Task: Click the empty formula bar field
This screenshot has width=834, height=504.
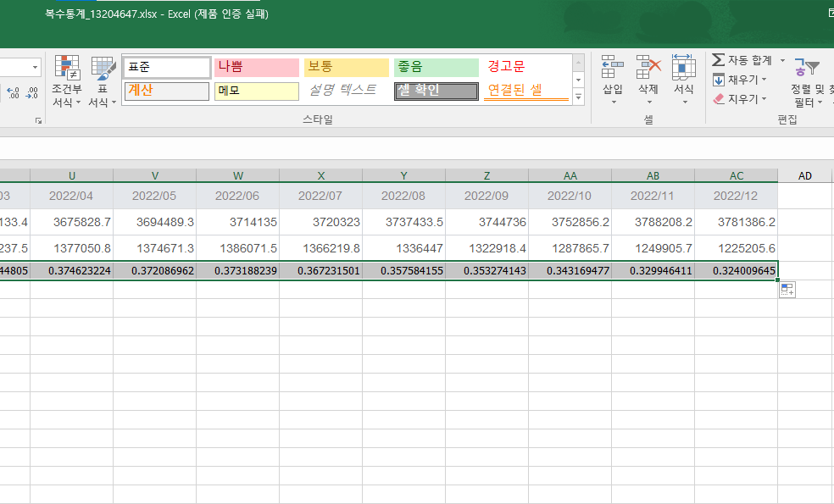Action: coord(417,147)
